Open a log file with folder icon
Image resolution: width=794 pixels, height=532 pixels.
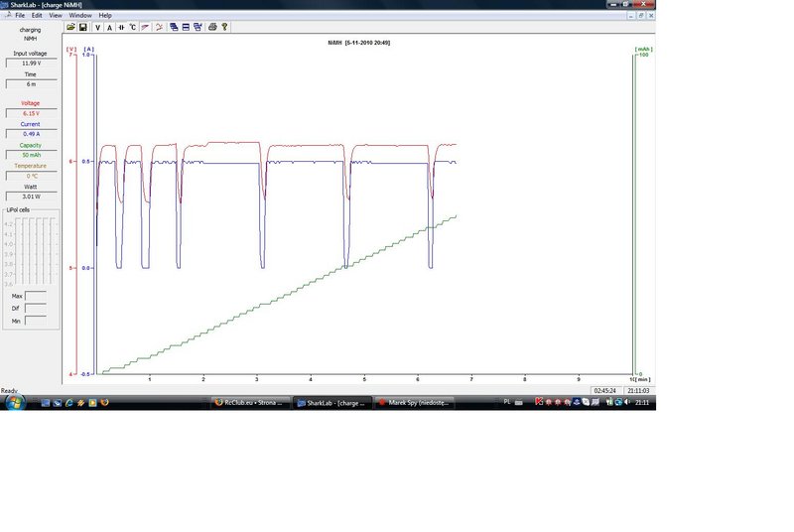click(70, 27)
